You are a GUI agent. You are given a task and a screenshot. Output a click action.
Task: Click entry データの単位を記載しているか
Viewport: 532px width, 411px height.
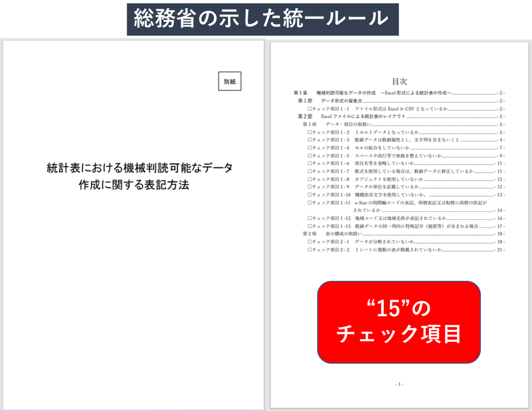387,187
